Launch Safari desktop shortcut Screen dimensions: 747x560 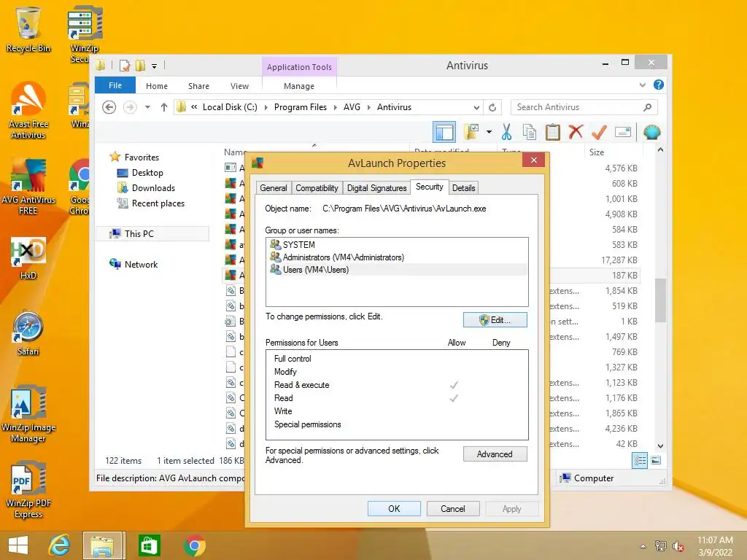(x=28, y=333)
